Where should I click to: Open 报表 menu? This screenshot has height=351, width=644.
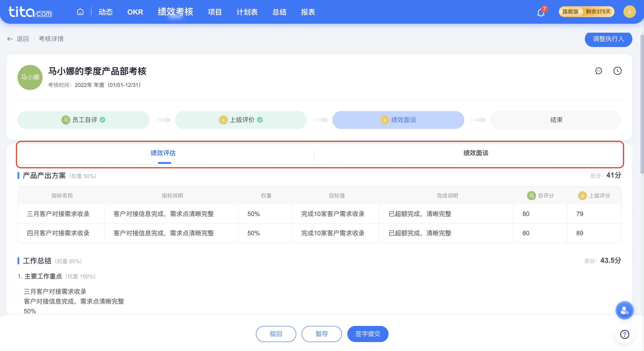click(x=308, y=12)
